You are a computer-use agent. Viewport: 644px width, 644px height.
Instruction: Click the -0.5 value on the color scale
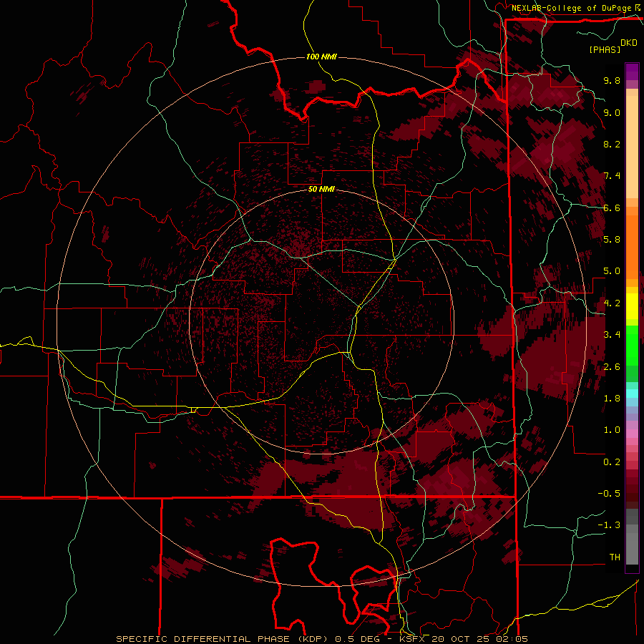click(x=609, y=494)
